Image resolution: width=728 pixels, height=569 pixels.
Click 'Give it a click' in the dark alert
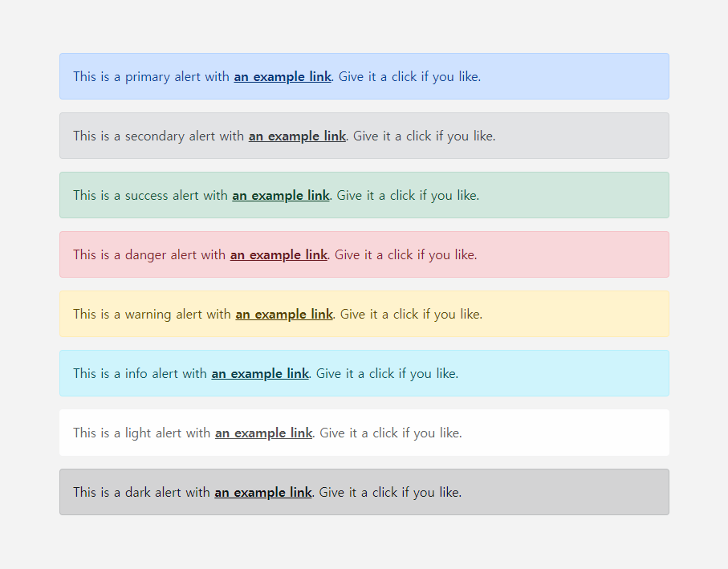pyautogui.click(x=359, y=493)
